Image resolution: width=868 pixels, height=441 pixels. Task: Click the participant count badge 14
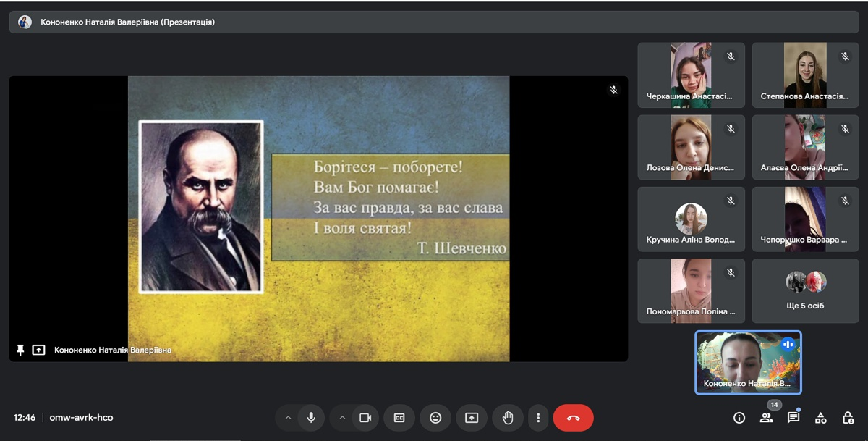pos(774,405)
